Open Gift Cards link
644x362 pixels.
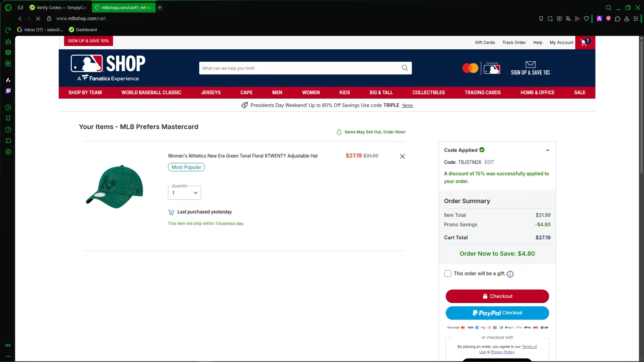coord(485,42)
